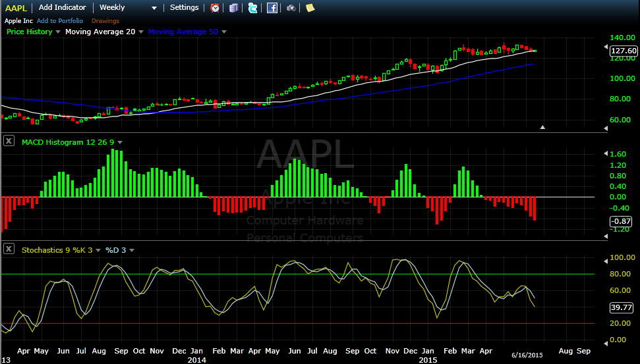Click the arrow at the price panel bottom right
This screenshot has width=640, height=364.
[x=606, y=128]
